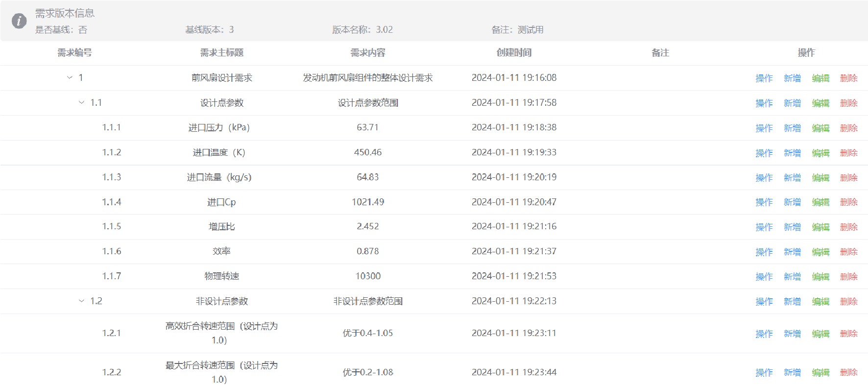Edit the 进口温度 (K) row
The width and height of the screenshot is (868, 387).
(x=820, y=153)
